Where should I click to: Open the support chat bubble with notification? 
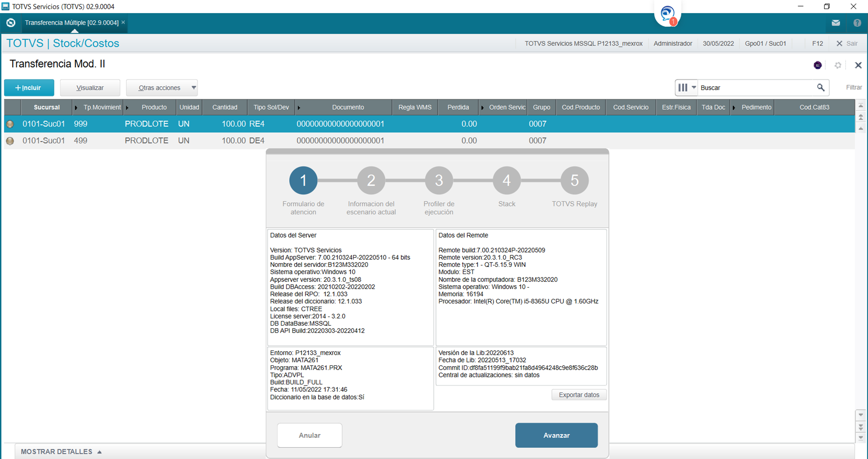click(668, 14)
